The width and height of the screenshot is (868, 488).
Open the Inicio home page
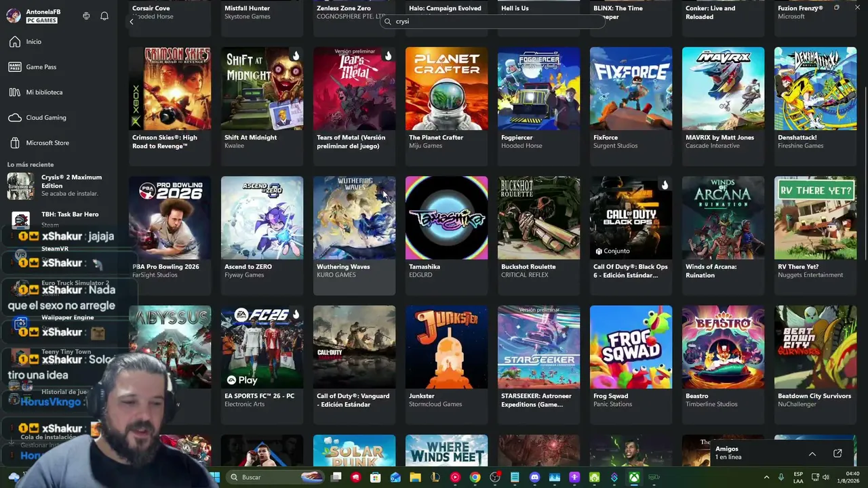(x=34, y=42)
